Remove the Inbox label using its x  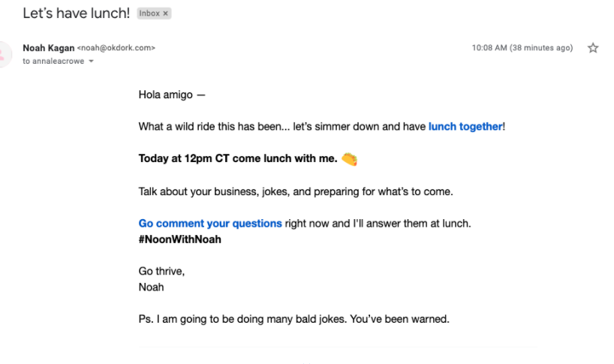point(166,14)
